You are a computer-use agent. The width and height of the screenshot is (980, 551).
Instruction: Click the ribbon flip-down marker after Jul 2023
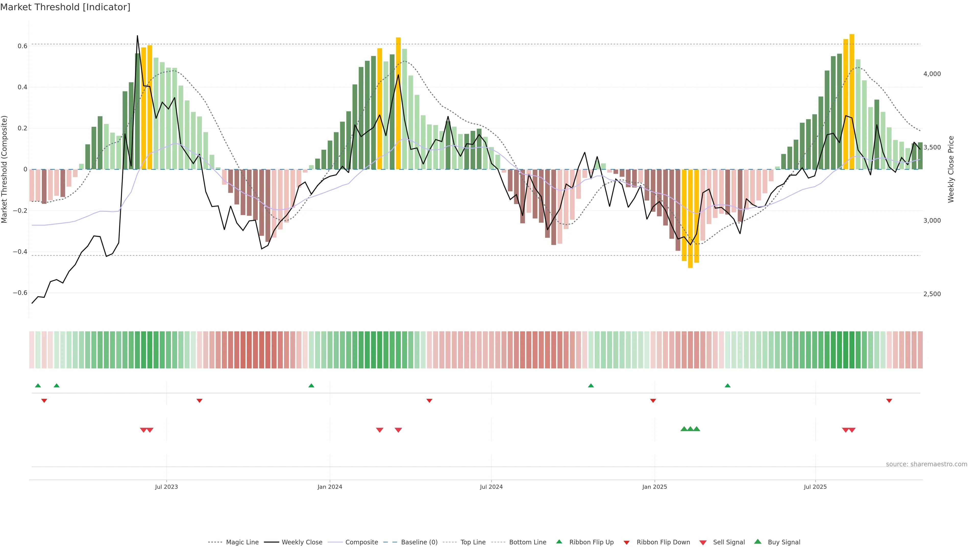coord(199,401)
